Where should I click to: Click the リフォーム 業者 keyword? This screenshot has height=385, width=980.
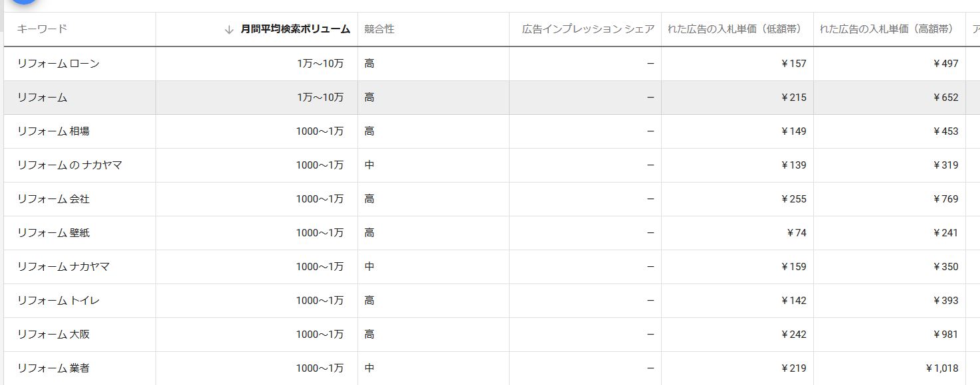[x=53, y=368]
